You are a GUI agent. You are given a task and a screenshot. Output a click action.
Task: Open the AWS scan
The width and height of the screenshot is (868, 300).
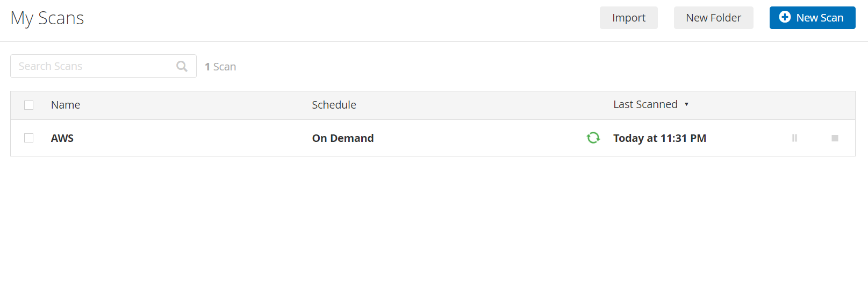pos(62,138)
